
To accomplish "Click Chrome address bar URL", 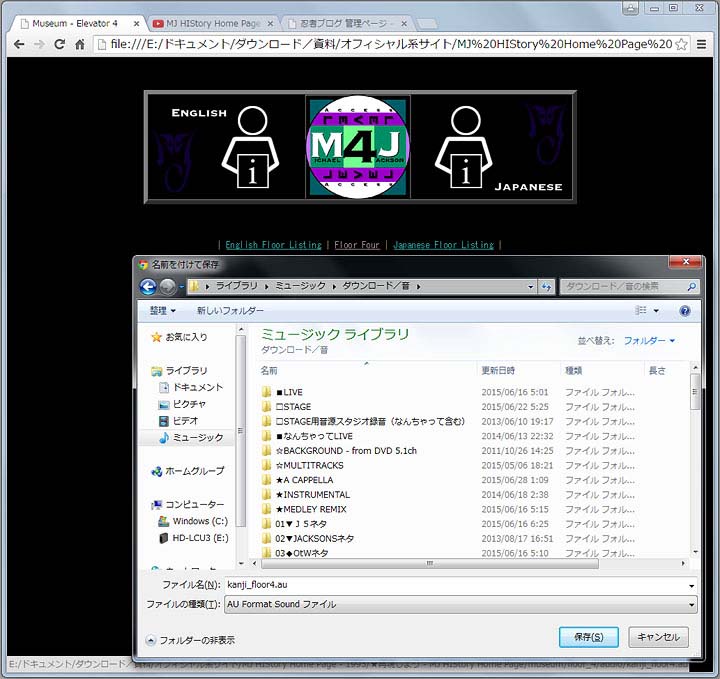I will point(391,44).
